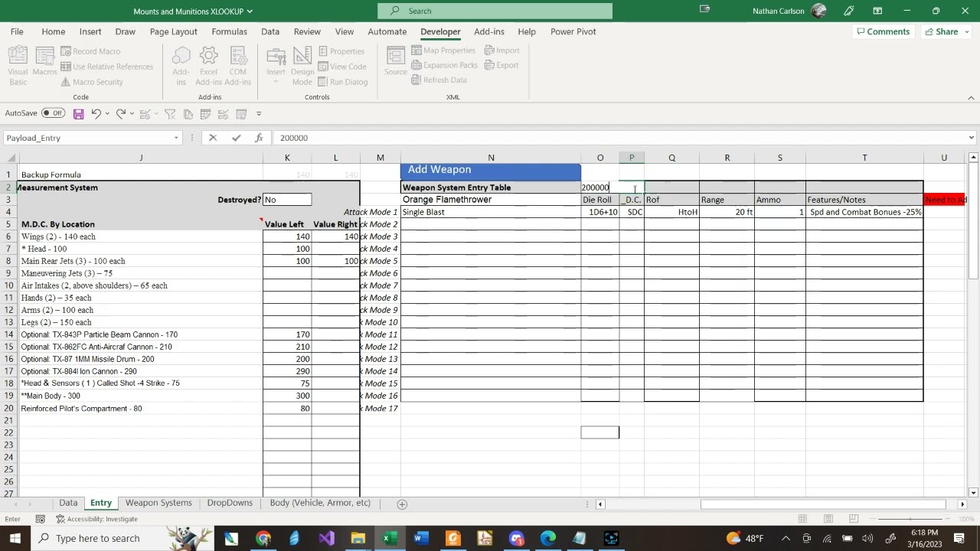Open the Undo history dropdown arrow
Viewport: 980px width, 551px height.
point(107,114)
